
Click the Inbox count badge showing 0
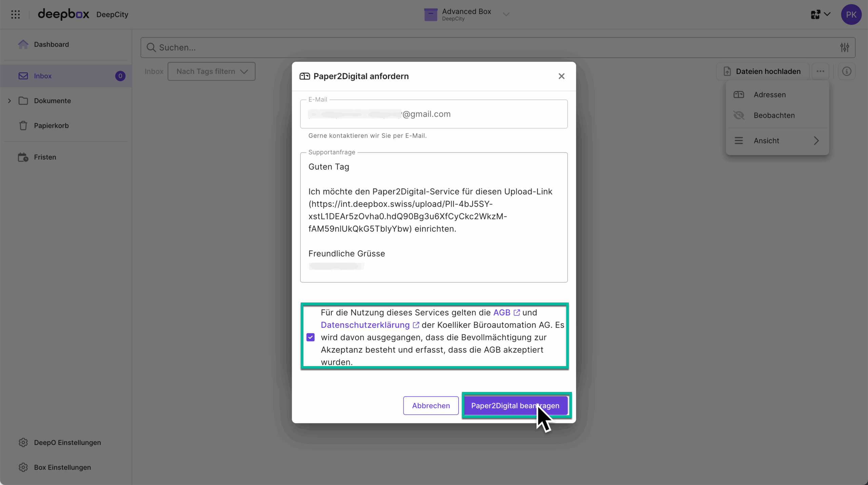coord(120,76)
